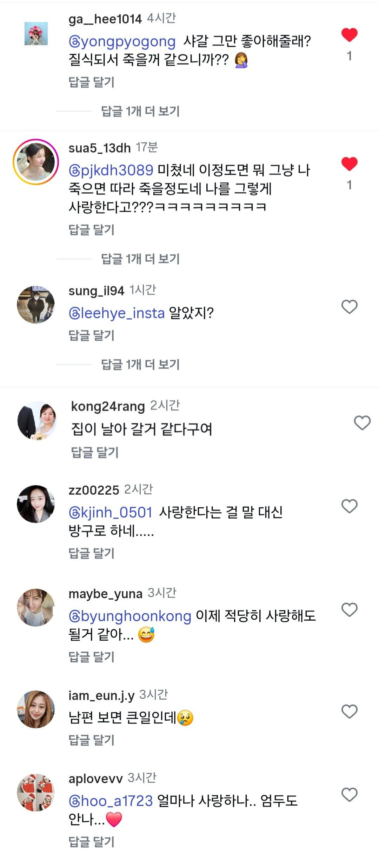The height and width of the screenshot is (868, 379).
Task: Like sung_il94's comment heart icon
Action: click(x=349, y=307)
